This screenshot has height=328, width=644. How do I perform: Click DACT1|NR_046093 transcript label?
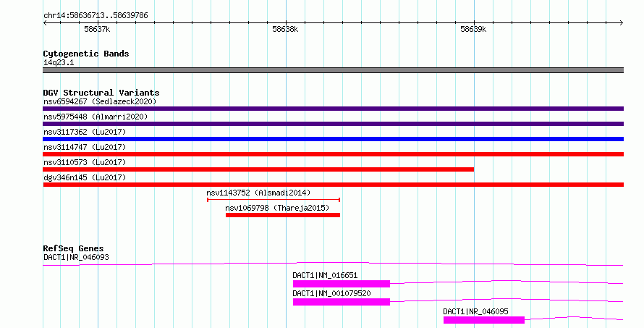(x=77, y=257)
